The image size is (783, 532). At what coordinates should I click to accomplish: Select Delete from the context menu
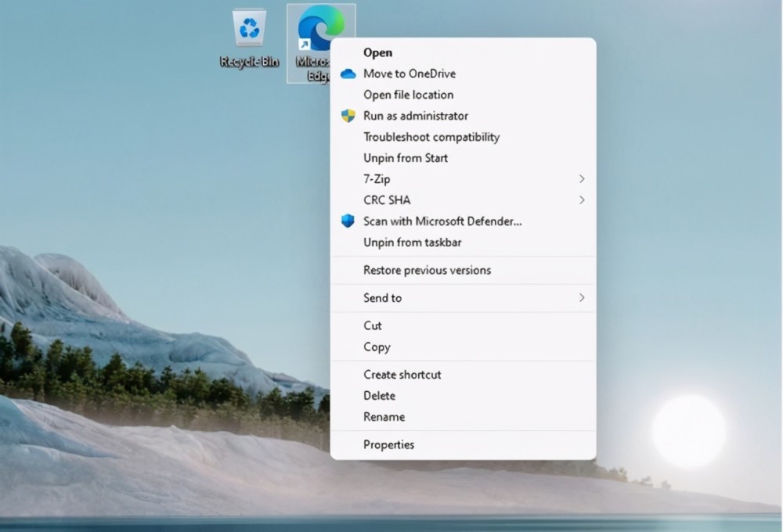coord(379,396)
